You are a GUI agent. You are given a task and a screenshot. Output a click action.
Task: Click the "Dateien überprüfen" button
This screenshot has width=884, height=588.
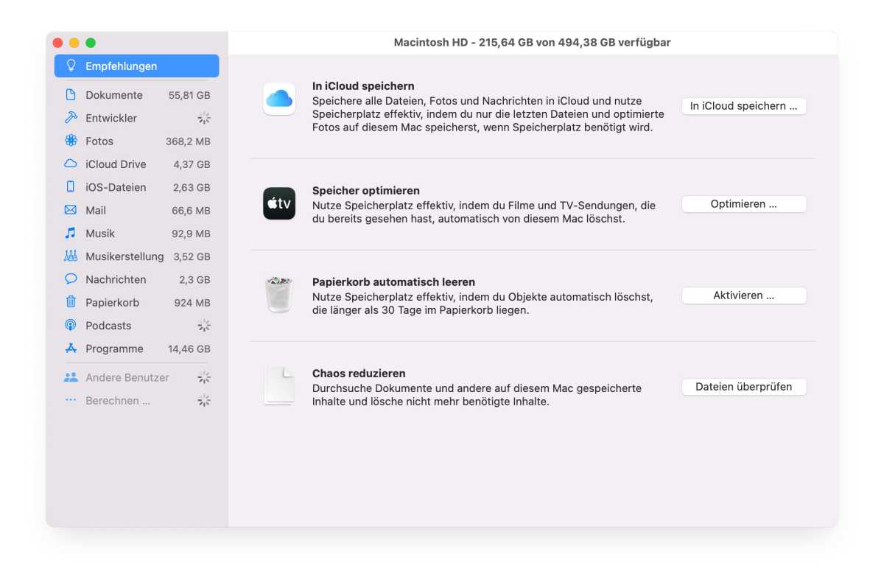point(744,387)
